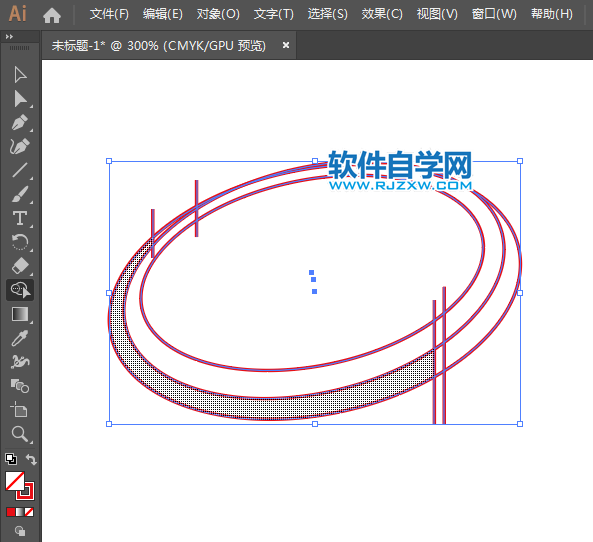The image size is (593, 542).
Task: Select the Eraser tool
Action: 20,266
